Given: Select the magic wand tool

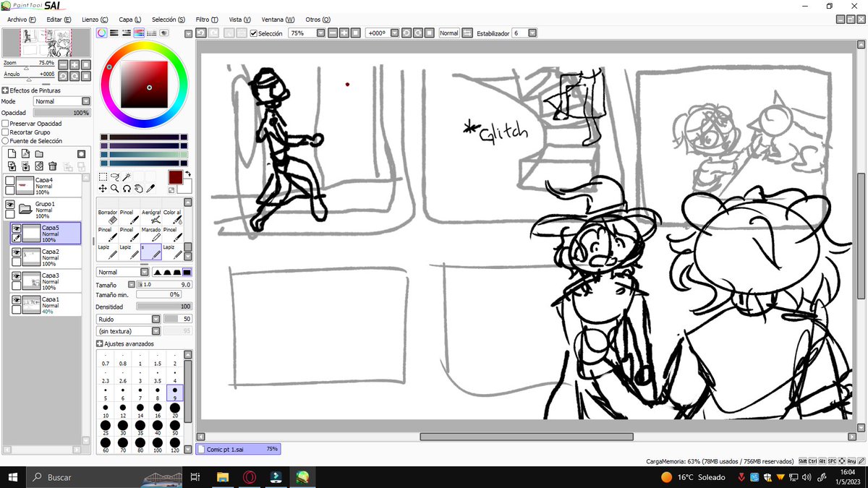Looking at the screenshot, I should 125,176.
